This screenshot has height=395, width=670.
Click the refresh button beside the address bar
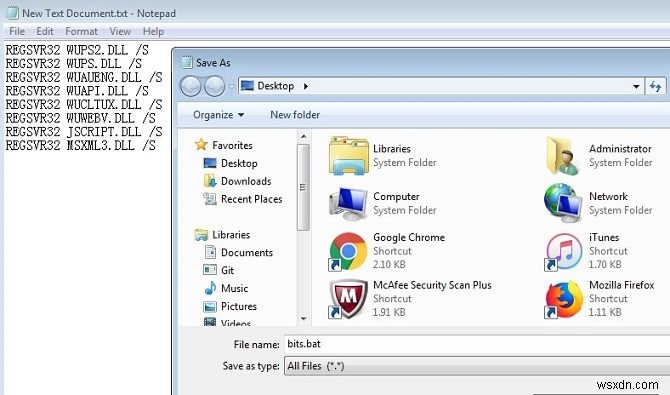coord(655,86)
